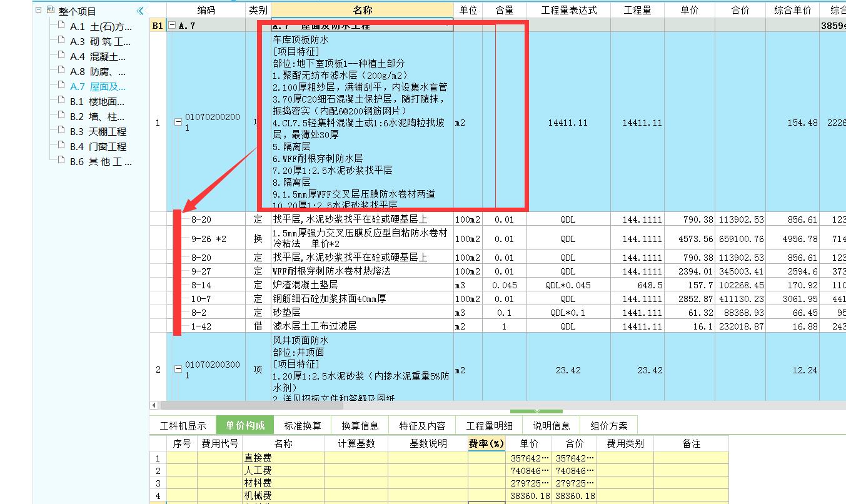Click the 类别 column header

point(258,10)
